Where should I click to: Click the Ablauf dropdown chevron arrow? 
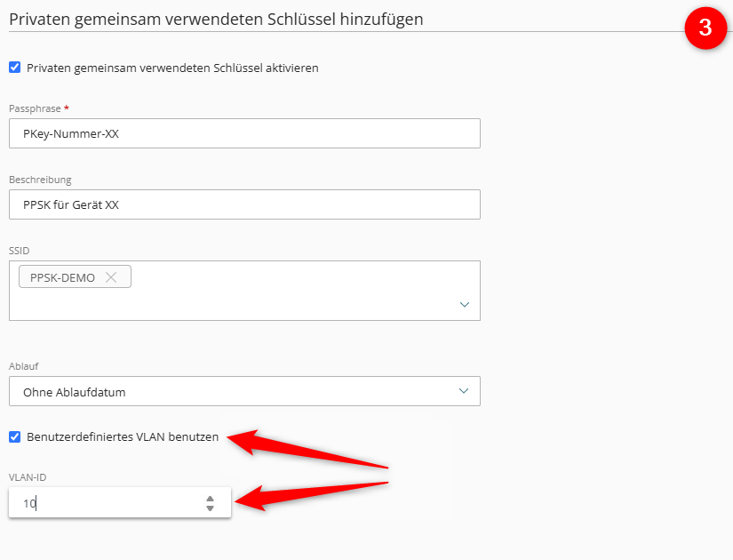point(464,391)
